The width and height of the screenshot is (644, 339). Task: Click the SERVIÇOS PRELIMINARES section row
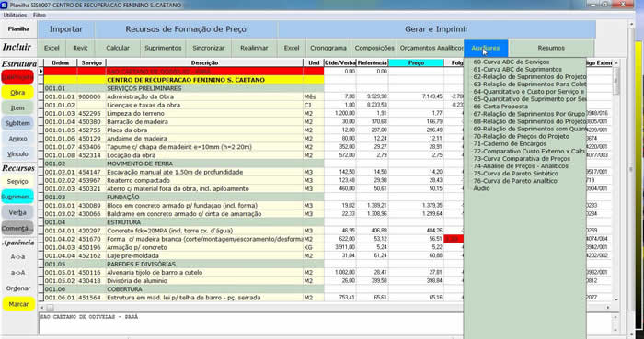pos(184,88)
